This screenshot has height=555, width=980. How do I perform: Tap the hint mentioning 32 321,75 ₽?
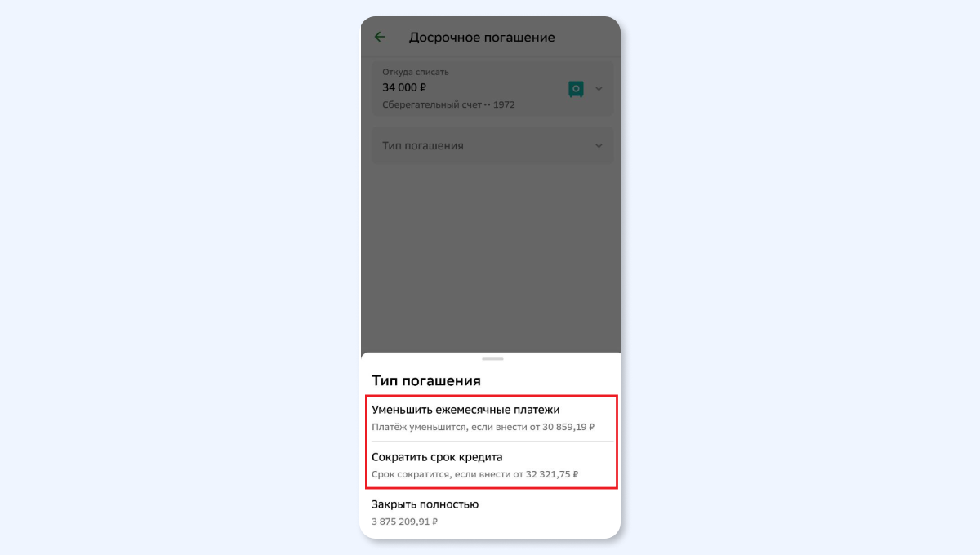tap(475, 474)
